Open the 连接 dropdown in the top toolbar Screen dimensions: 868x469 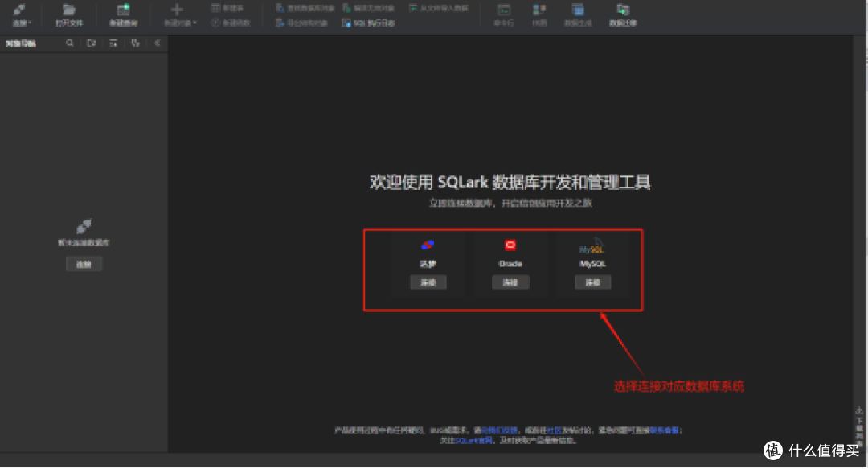pyautogui.click(x=22, y=15)
